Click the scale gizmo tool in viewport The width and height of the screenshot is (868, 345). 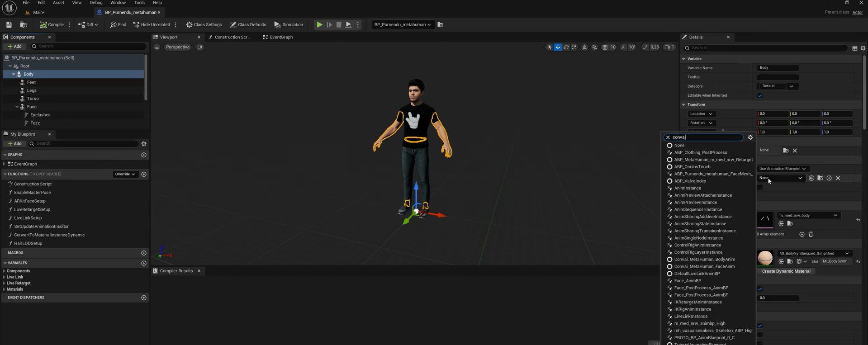[574, 47]
